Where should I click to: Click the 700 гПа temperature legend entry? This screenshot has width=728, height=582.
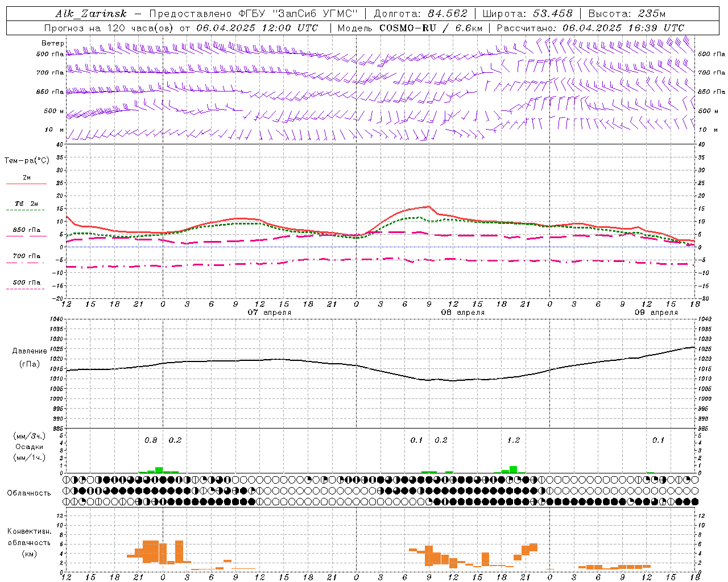(27, 256)
